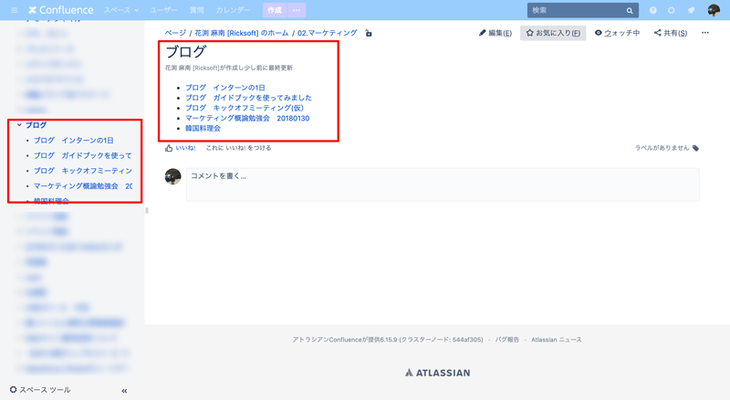Collapse the sidebar with the double-chevron
The width and height of the screenshot is (730, 400).
[x=124, y=391]
